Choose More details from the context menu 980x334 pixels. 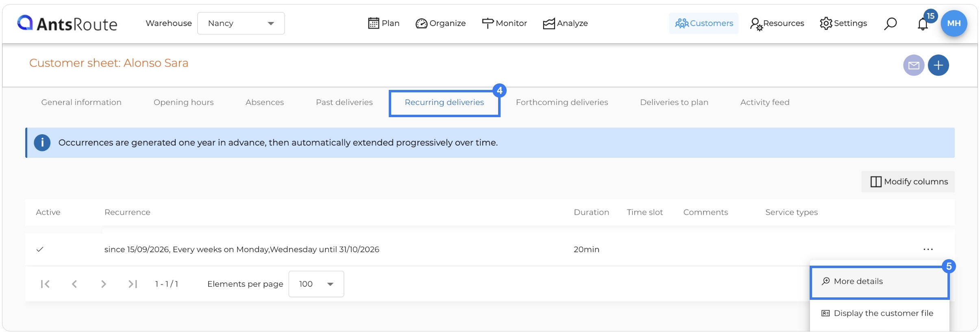[880, 282]
